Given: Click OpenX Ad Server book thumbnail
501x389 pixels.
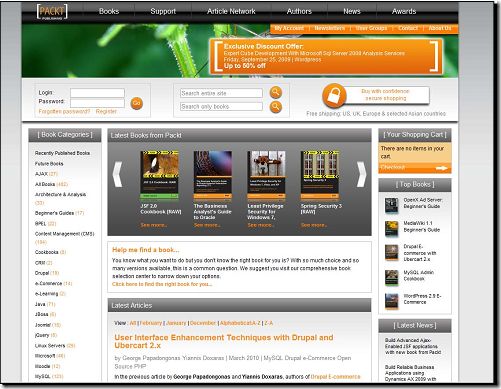Looking at the screenshot, I should [392, 205].
